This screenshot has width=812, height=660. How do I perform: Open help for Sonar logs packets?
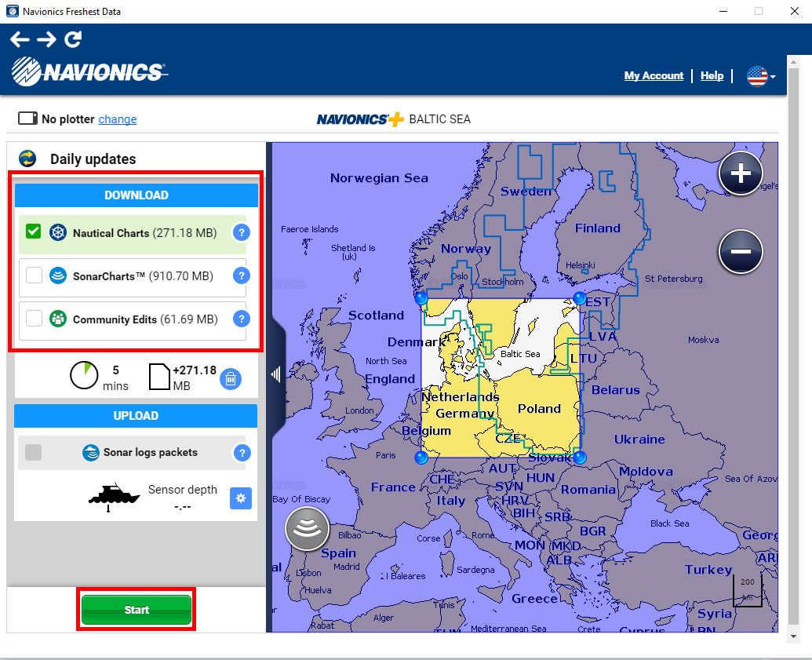point(242,453)
